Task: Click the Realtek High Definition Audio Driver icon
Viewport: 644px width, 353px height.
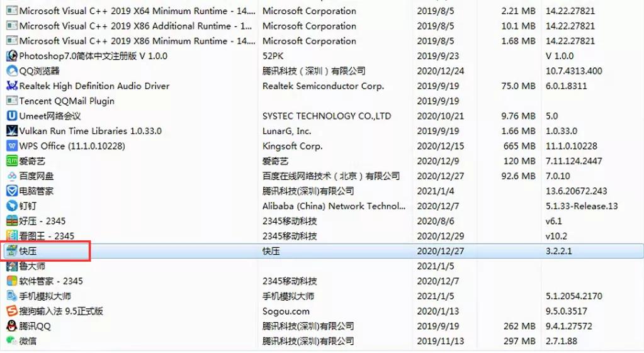Action: point(13,86)
